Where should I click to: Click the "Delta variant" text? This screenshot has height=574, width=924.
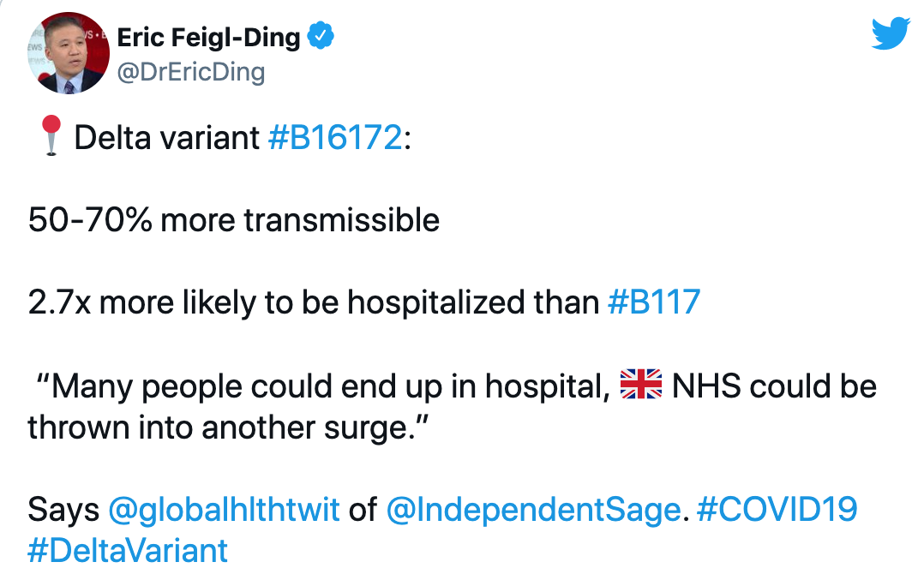click(167, 138)
